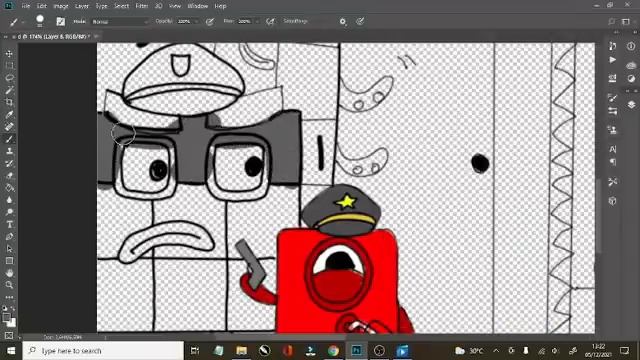Expand the status bar info arrow
The image size is (640, 360).
[x=105, y=337]
